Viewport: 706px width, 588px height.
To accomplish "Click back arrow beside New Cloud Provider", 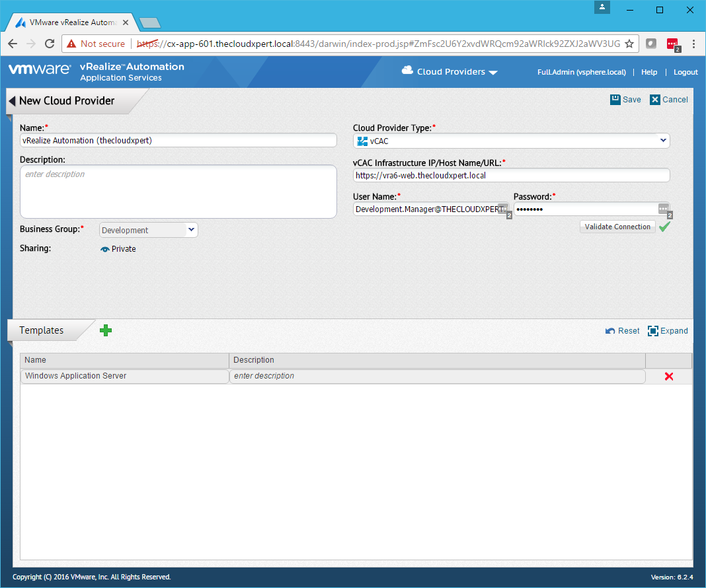I will pos(12,101).
